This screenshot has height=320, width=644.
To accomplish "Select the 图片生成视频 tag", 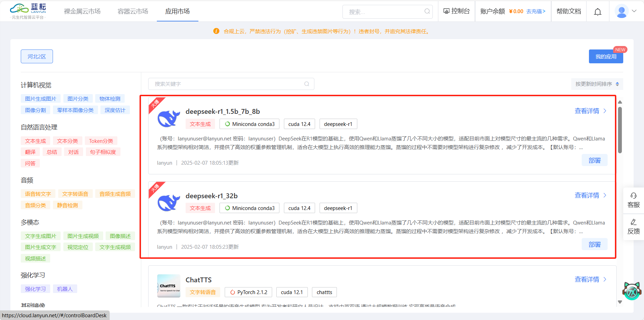I will click(83, 236).
